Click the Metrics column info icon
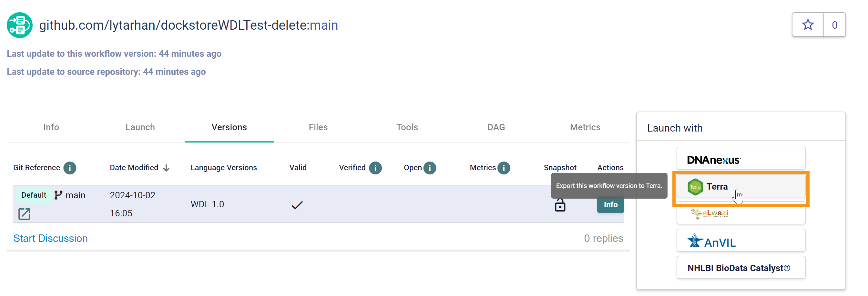This screenshot has height=296, width=868. [x=504, y=168]
